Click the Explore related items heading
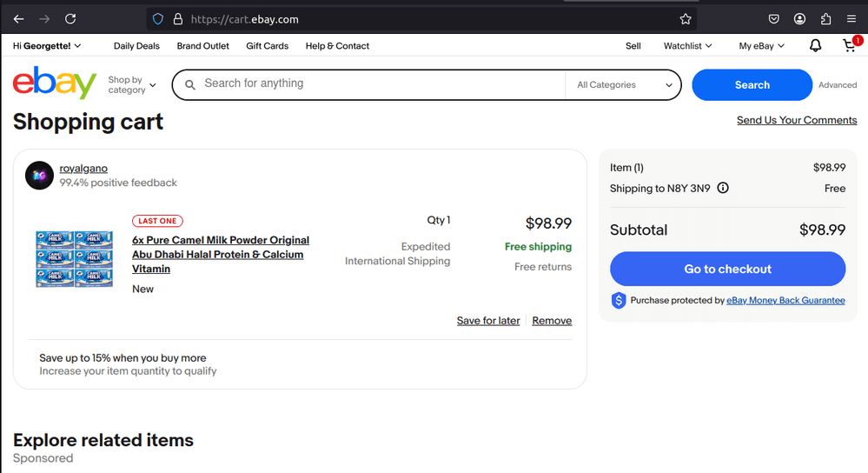 pyautogui.click(x=103, y=440)
